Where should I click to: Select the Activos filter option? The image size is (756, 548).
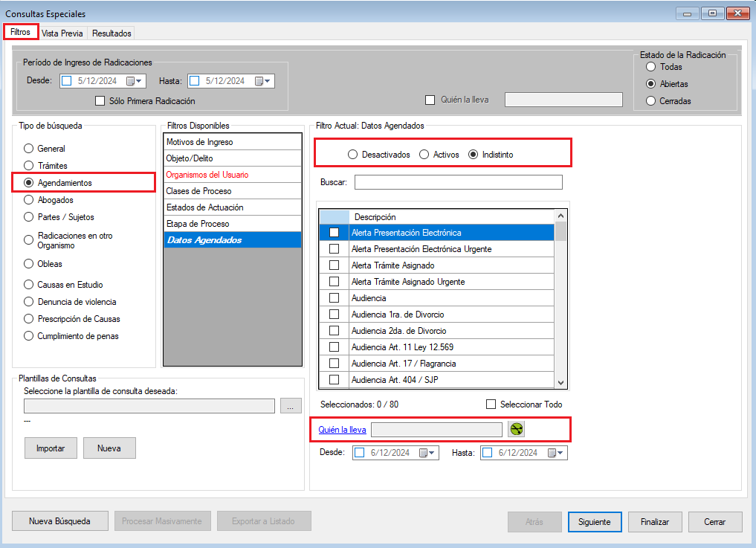point(424,155)
